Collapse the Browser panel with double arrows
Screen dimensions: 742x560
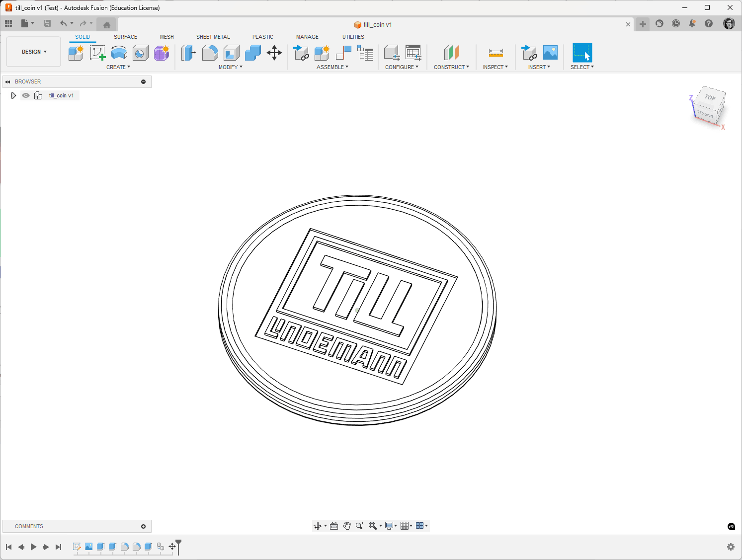7,81
